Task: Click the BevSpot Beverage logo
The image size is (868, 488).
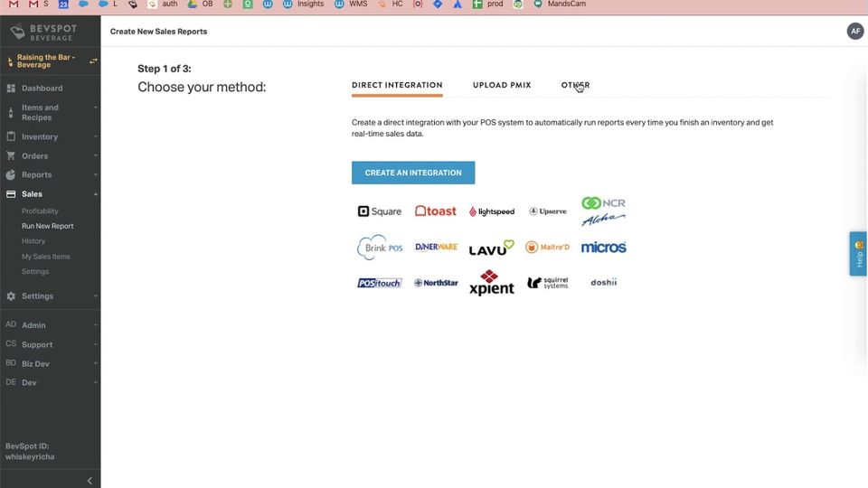Action: point(44,33)
